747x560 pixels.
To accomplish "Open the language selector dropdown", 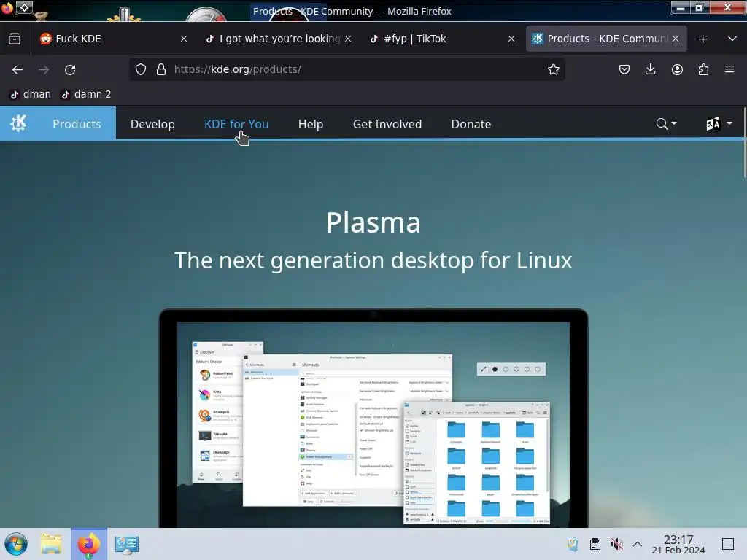I will 719,124.
